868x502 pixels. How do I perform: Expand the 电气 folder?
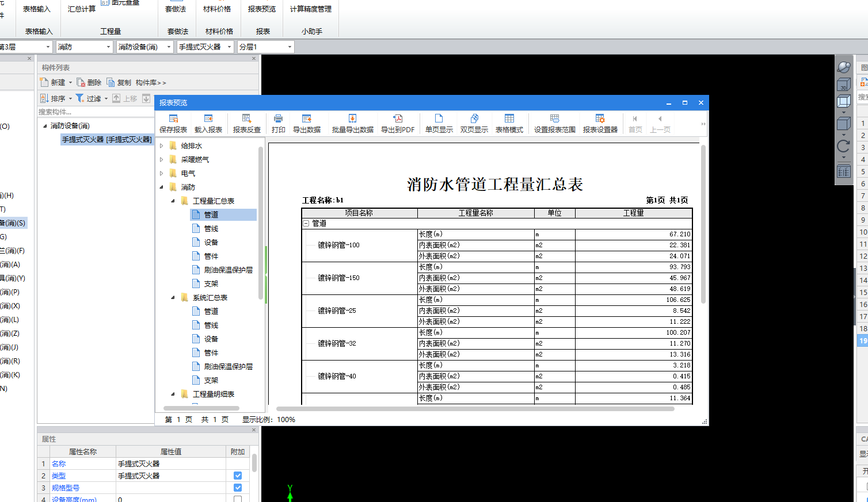click(162, 174)
